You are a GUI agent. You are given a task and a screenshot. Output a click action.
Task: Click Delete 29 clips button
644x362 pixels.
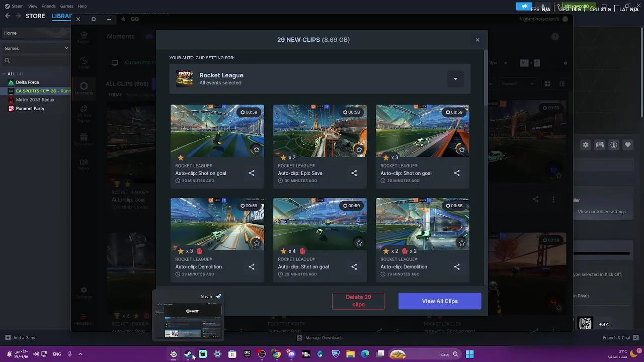pos(358,301)
